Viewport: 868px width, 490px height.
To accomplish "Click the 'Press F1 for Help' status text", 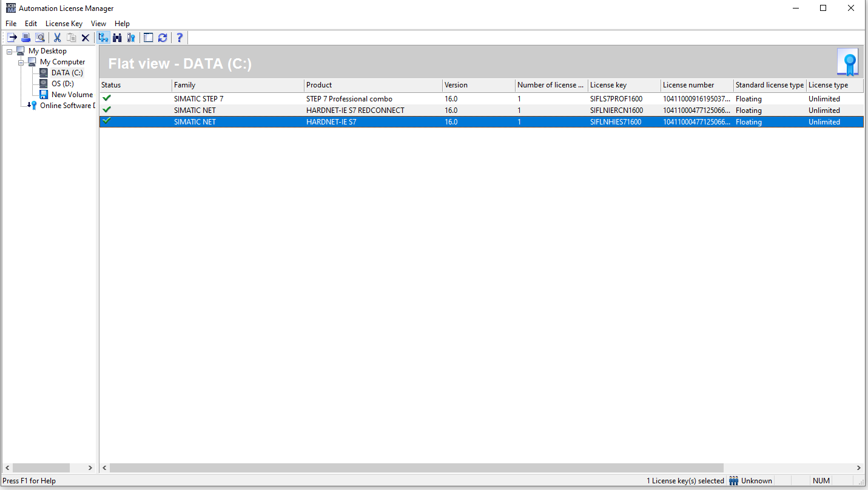I will pos(29,481).
